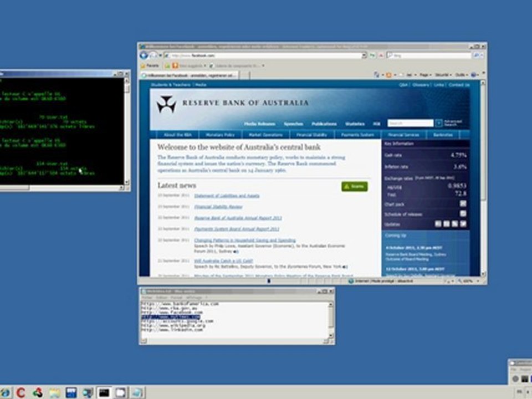This screenshot has height=399, width=532.
Task: Open the Schedule of releases icon
Action: tap(463, 214)
